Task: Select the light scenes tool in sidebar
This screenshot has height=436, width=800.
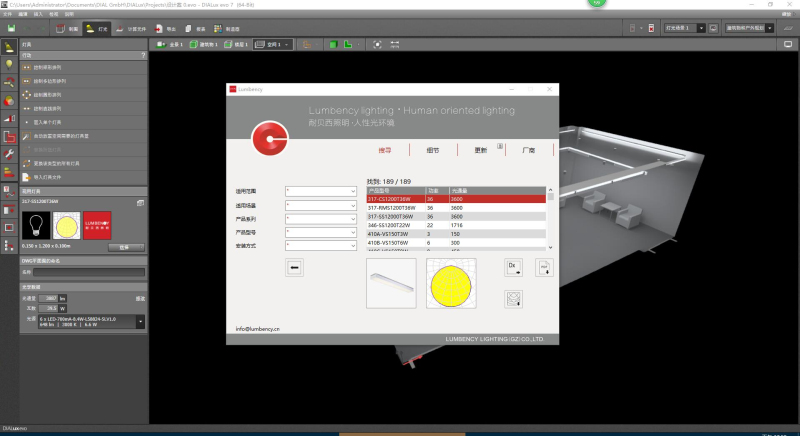Action: 9,118
